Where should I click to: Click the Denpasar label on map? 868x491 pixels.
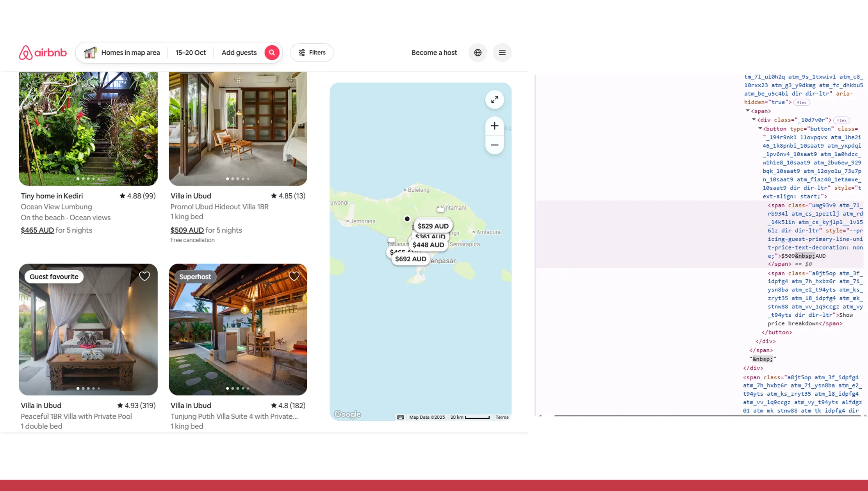click(x=442, y=261)
